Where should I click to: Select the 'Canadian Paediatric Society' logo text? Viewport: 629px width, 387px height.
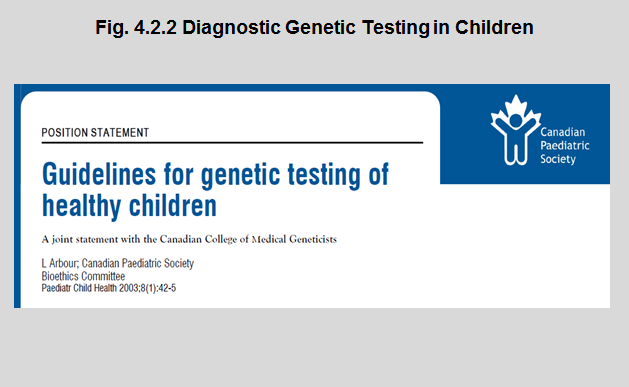click(x=565, y=145)
